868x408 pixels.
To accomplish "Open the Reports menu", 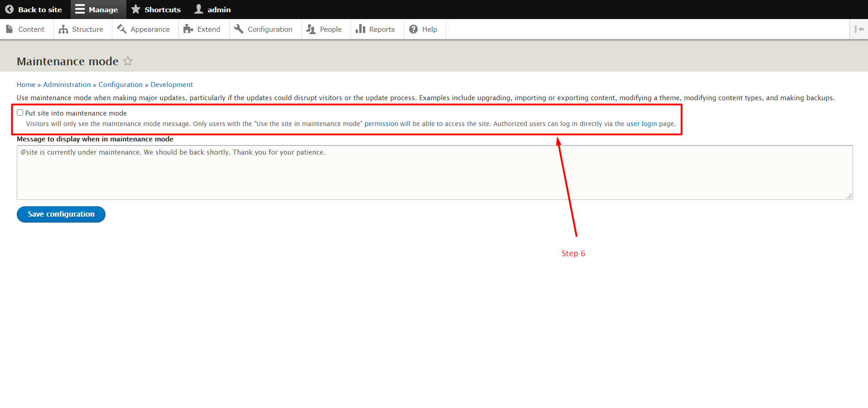I will (x=376, y=29).
